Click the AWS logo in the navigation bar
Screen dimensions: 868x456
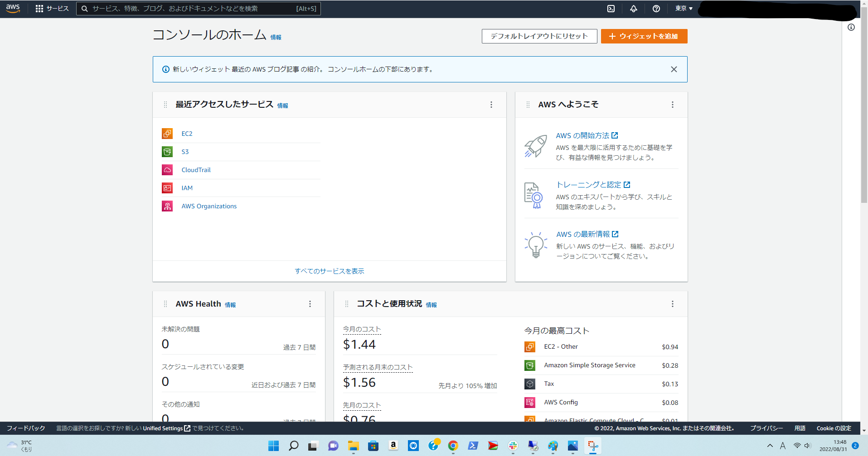[13, 9]
